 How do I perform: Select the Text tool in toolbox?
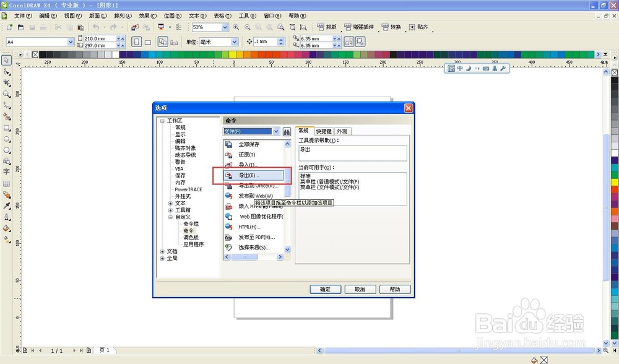tap(7, 172)
